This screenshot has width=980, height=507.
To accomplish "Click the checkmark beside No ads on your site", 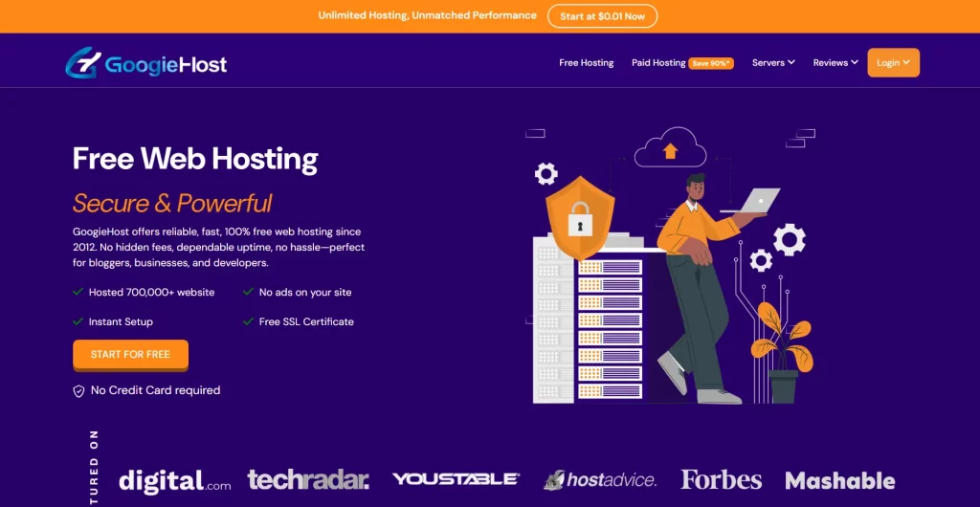I will pyautogui.click(x=248, y=292).
